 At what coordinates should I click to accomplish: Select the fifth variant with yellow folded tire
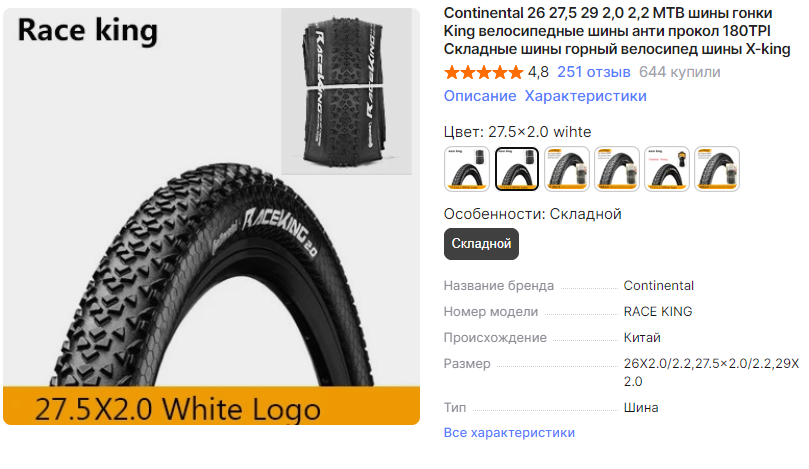pos(667,169)
